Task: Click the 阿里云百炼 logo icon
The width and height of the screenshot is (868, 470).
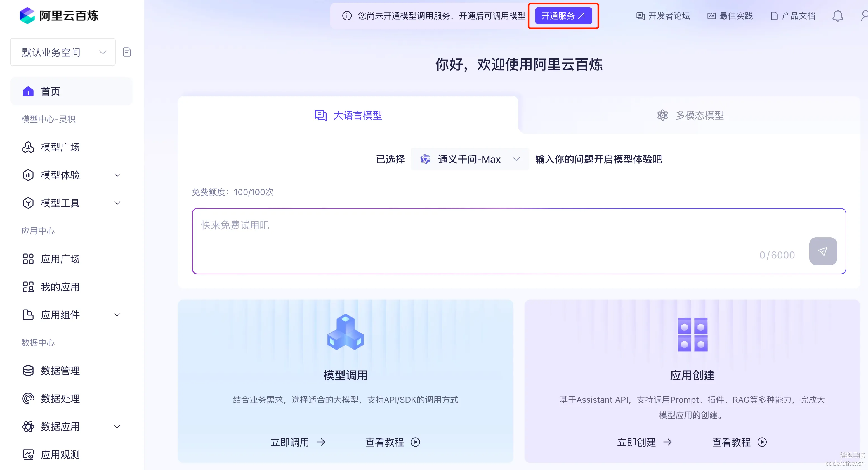Action: (27, 15)
